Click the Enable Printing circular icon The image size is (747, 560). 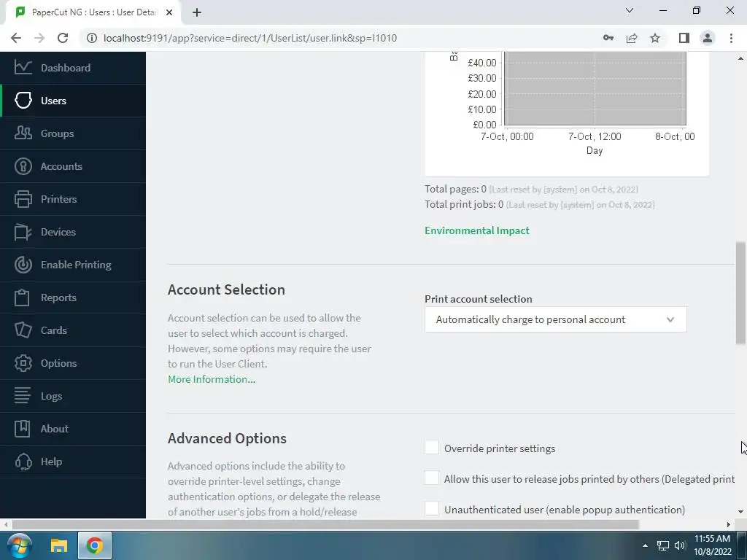click(x=23, y=264)
